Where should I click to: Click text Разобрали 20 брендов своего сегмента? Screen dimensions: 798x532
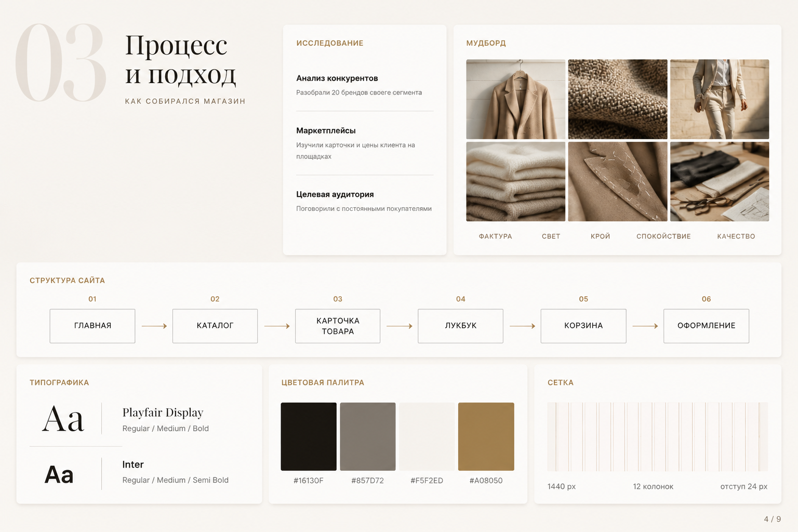click(359, 92)
